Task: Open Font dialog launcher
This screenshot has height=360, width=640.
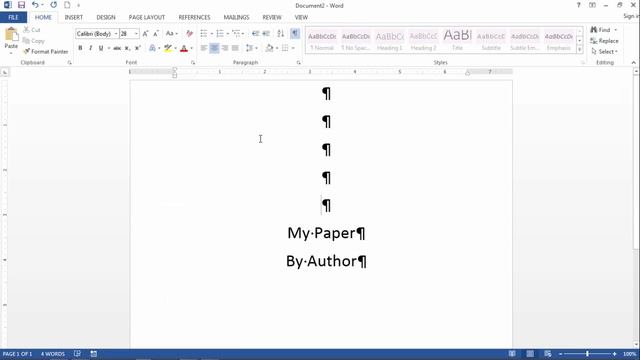Action: (x=193, y=63)
